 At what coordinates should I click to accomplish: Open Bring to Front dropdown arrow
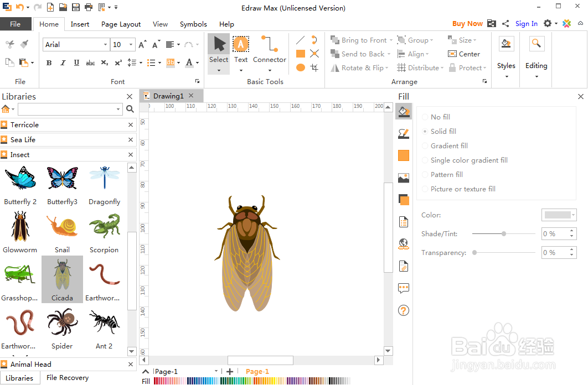(391, 40)
